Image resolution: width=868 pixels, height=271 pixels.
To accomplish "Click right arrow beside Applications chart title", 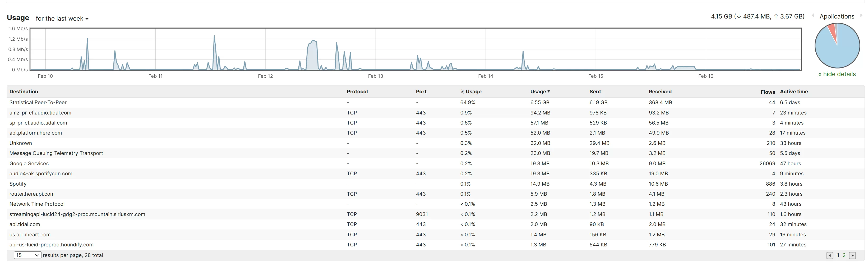I will [x=861, y=16].
